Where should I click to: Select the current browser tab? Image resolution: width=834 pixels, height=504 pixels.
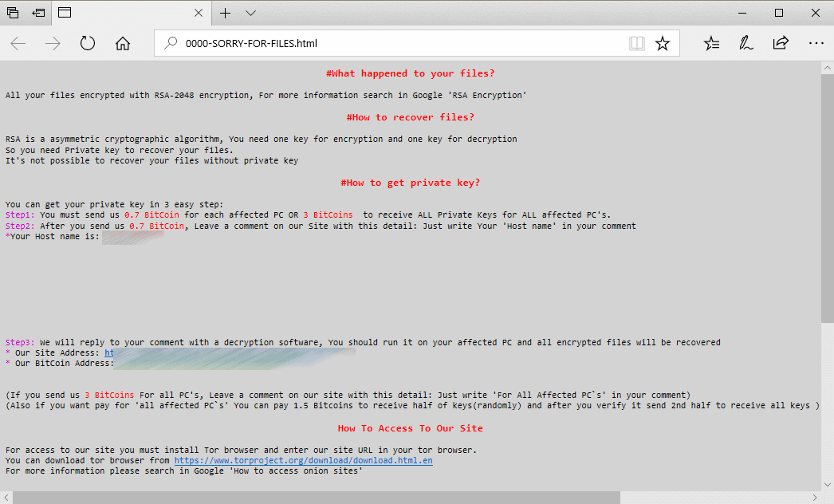tap(132, 13)
